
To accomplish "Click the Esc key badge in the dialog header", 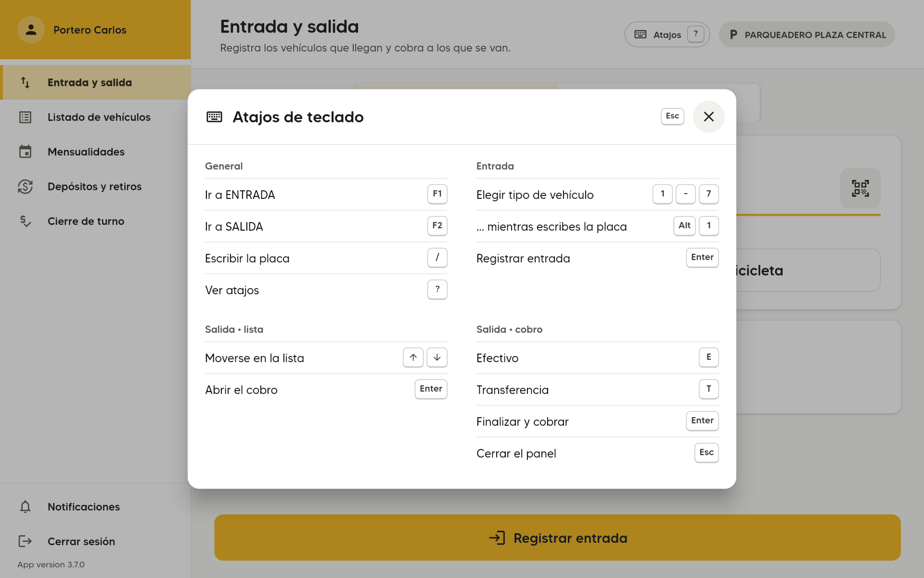I will [672, 116].
